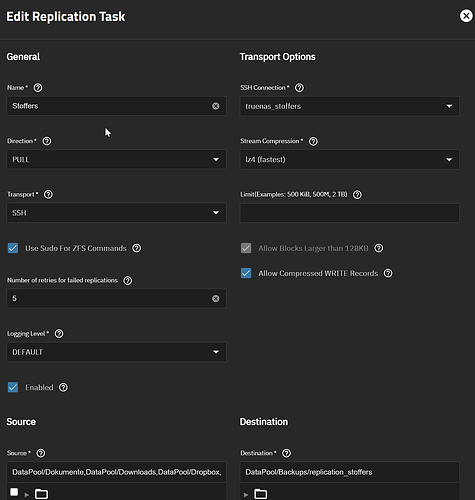This screenshot has height=500, width=475.
Task: Open the Direction PULL dropdown
Action: click(116, 159)
